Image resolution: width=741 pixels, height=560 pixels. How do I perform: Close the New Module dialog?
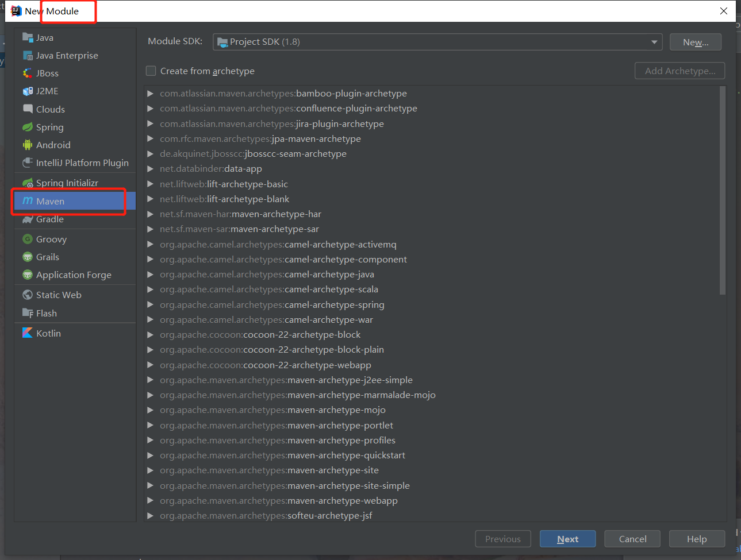[x=724, y=11]
